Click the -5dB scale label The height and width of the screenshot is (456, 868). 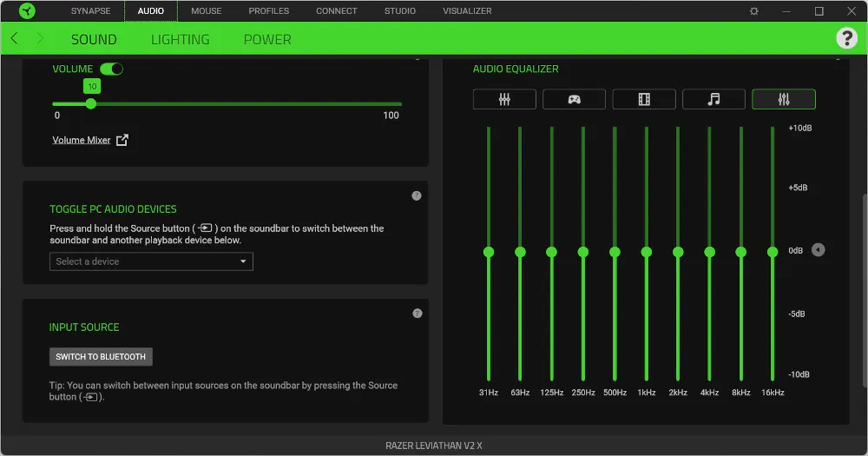(797, 314)
